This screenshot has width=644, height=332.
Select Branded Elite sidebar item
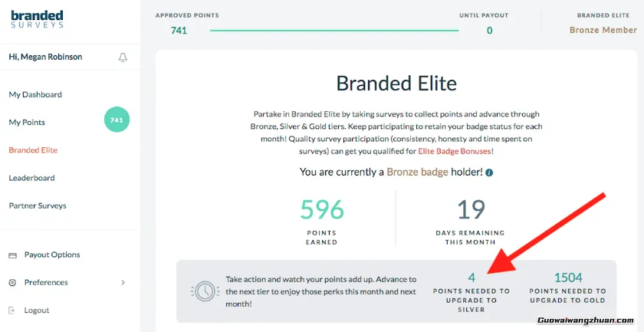click(x=33, y=150)
